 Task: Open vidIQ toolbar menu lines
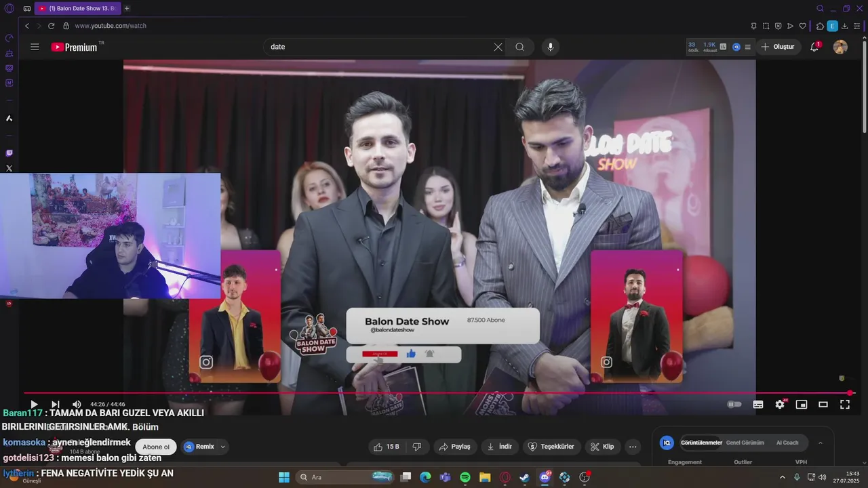[747, 47]
